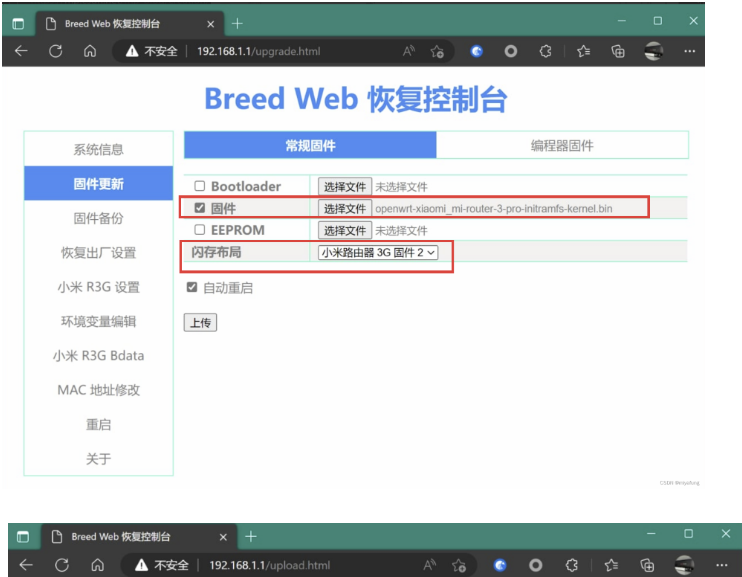The image size is (742, 577).
Task: Click the back arrow in the upgrade.html window
Action: (x=21, y=51)
